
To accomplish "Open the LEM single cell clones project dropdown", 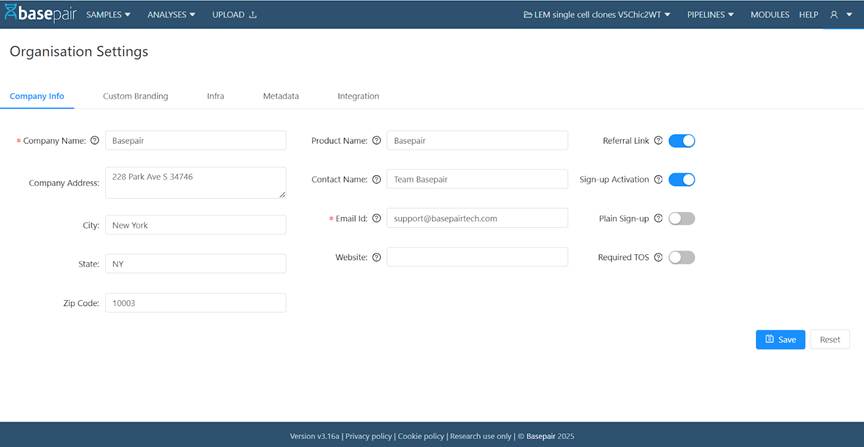I will [597, 15].
